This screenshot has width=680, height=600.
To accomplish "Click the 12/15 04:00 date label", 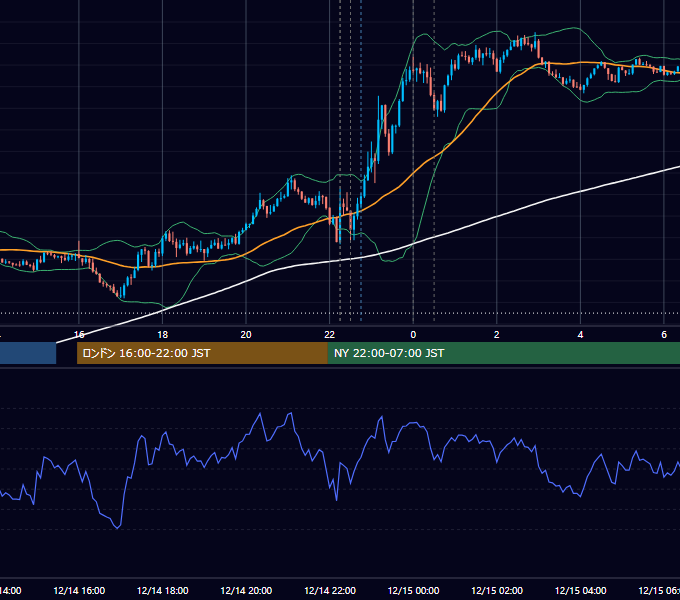I will [581, 590].
